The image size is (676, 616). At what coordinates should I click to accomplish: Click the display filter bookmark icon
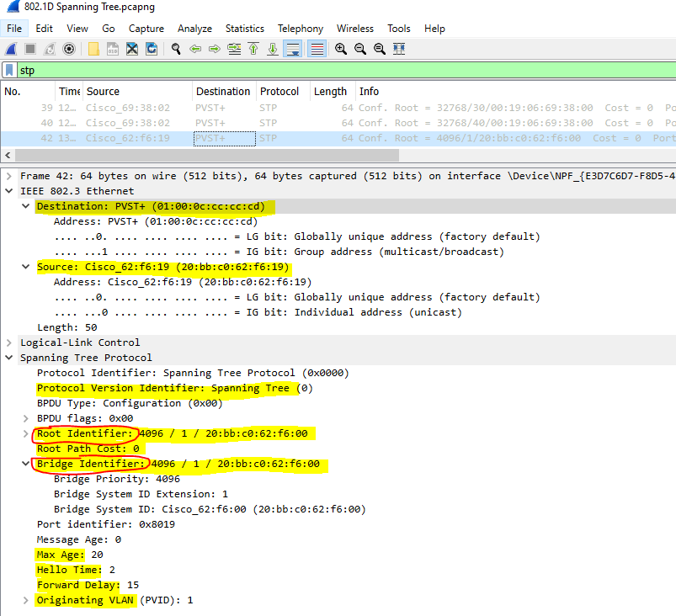9,70
